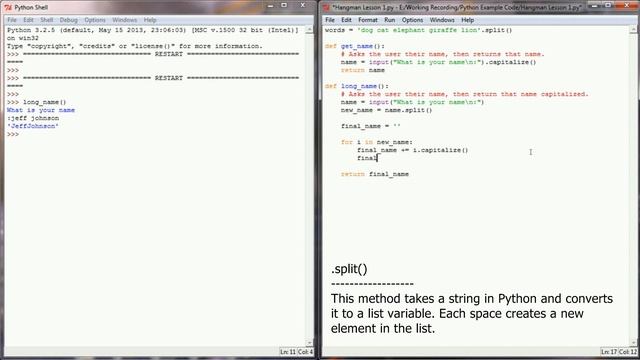
Task: Open Help menu in Python Shell window
Action: (x=150, y=20)
